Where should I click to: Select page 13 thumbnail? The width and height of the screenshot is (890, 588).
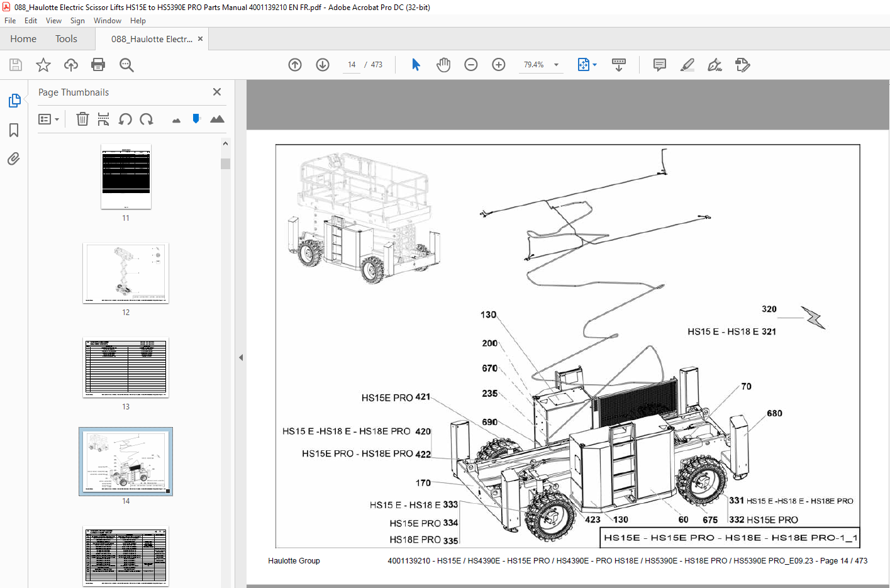click(126, 368)
